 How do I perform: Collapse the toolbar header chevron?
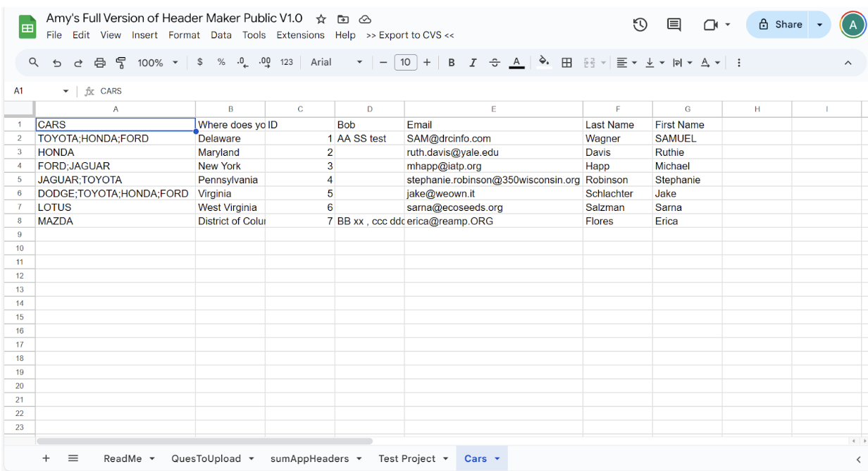848,63
